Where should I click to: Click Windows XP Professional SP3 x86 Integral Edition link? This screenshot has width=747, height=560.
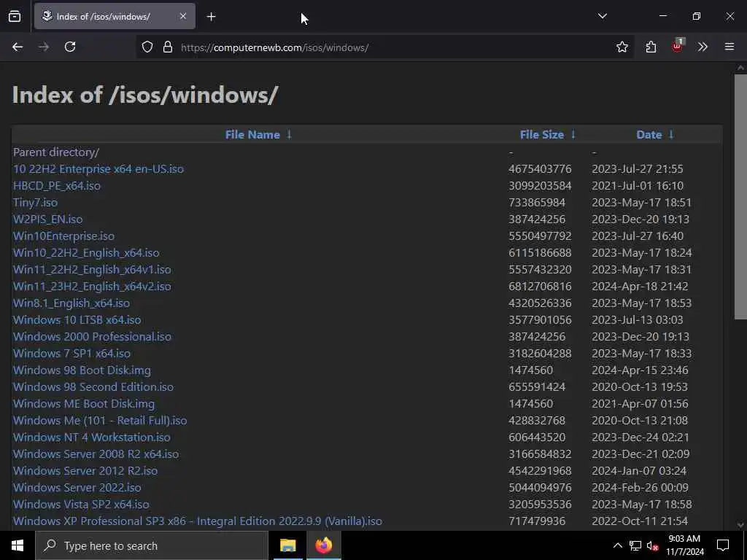198,521
